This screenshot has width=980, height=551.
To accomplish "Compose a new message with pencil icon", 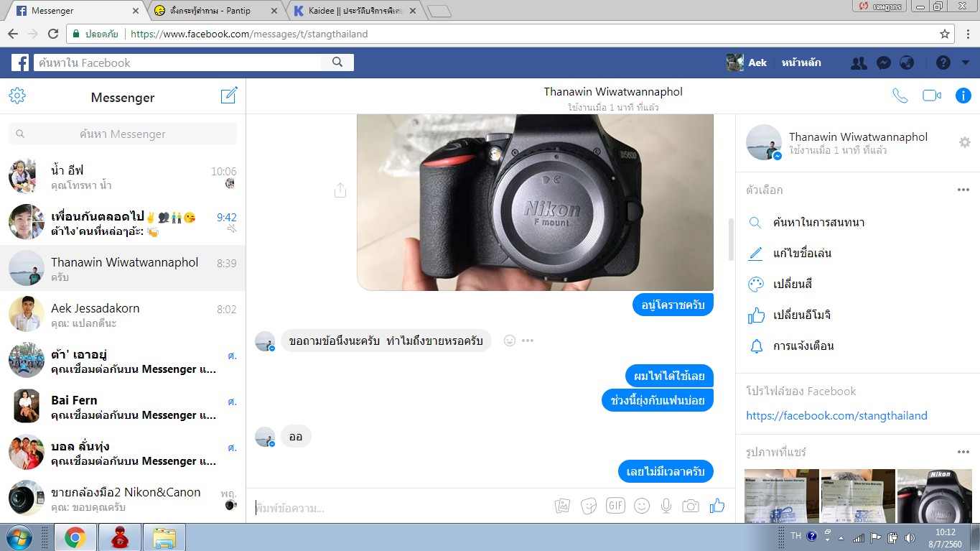I will (229, 95).
